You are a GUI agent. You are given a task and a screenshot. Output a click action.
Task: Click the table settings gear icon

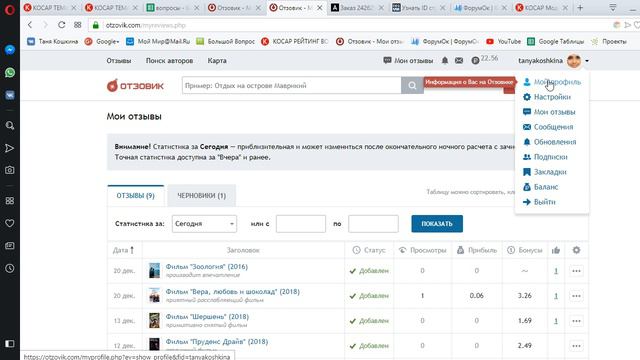click(576, 250)
